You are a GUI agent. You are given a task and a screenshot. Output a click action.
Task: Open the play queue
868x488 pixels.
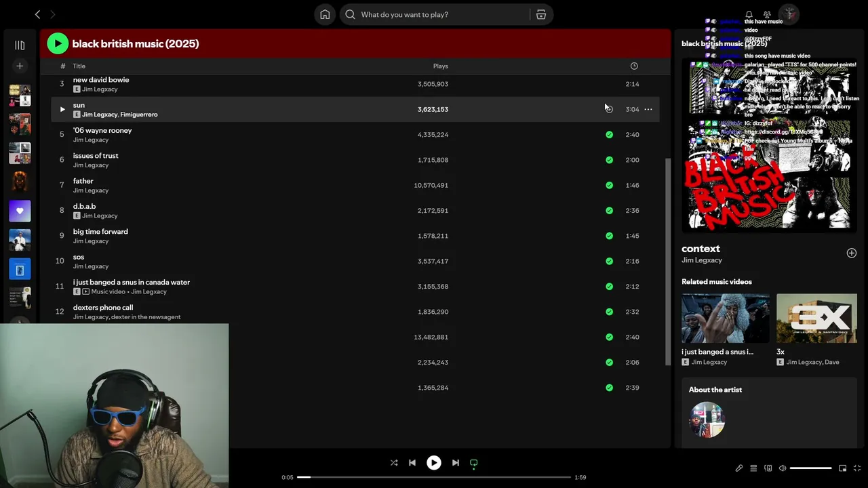coord(753,468)
